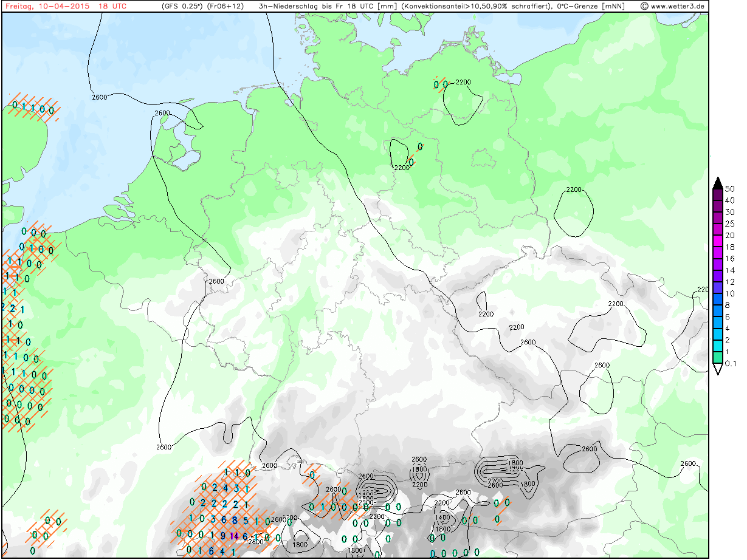Click the legend value "25"
Image resolution: width=747 pixels, height=560 pixels.
pos(730,224)
